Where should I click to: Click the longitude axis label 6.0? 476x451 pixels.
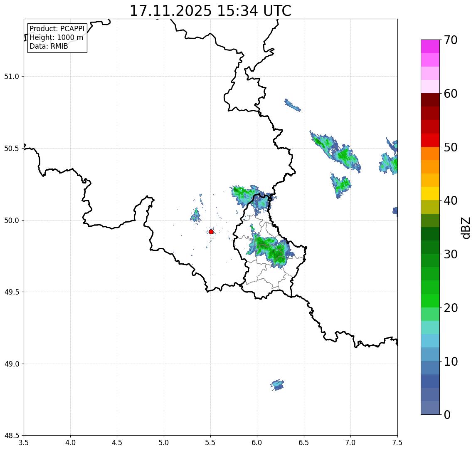coord(257,443)
